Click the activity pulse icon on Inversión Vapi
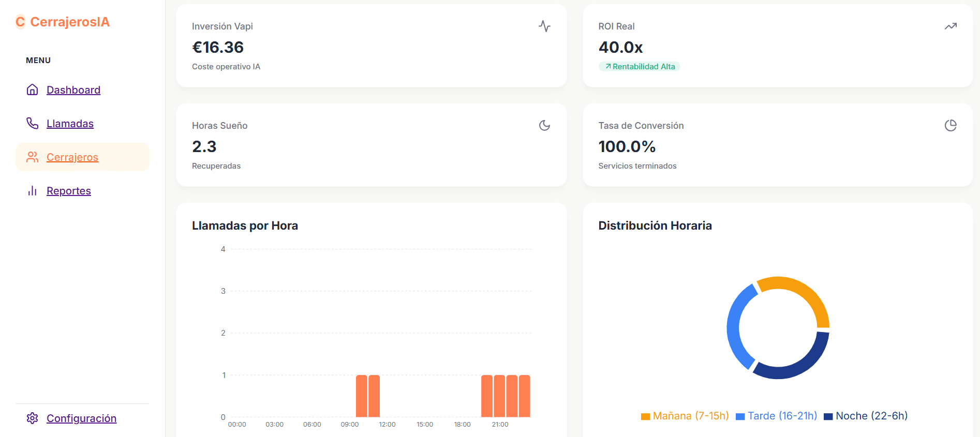Image resolution: width=980 pixels, height=437 pixels. tap(544, 26)
